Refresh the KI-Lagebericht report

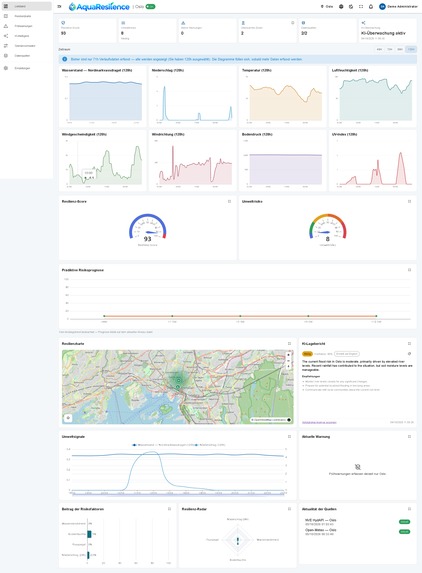click(410, 354)
